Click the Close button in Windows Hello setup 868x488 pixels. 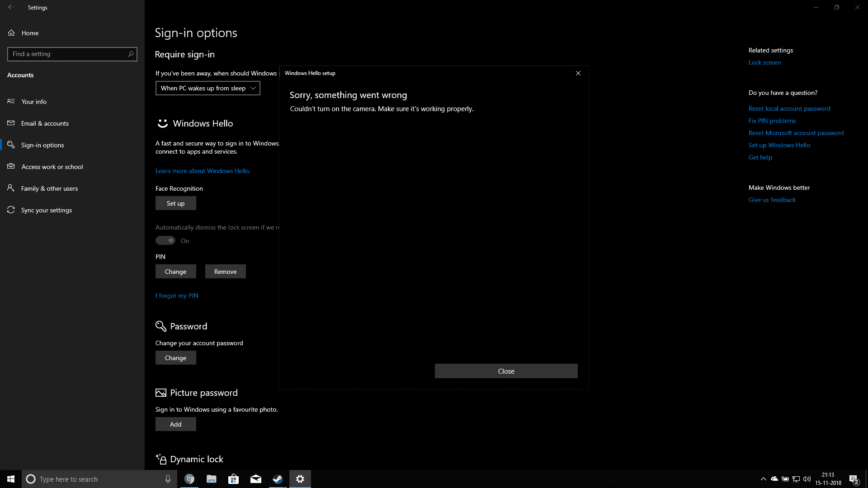[506, 371]
